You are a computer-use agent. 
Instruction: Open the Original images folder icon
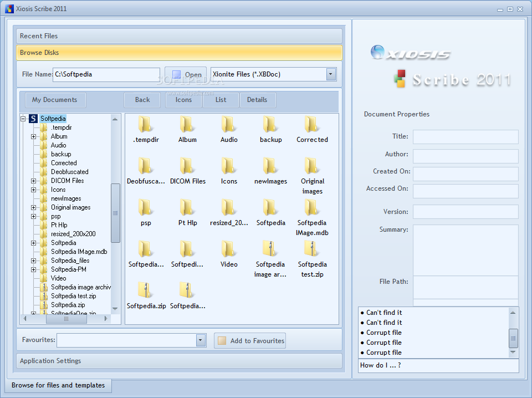point(312,166)
